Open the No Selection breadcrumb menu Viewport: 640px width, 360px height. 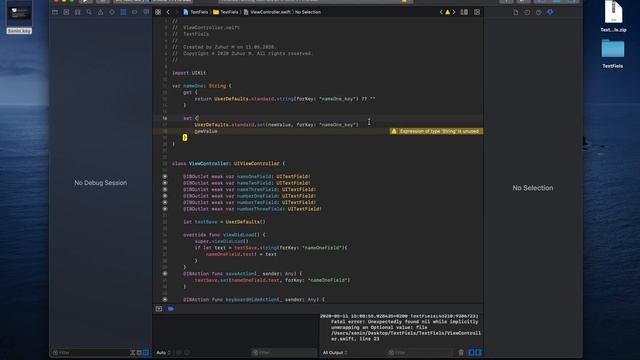pos(308,12)
